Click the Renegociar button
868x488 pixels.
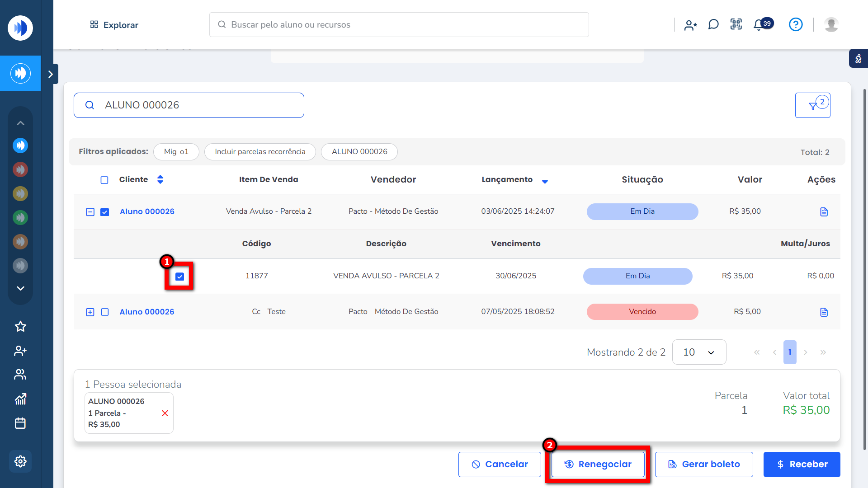pyautogui.click(x=598, y=465)
